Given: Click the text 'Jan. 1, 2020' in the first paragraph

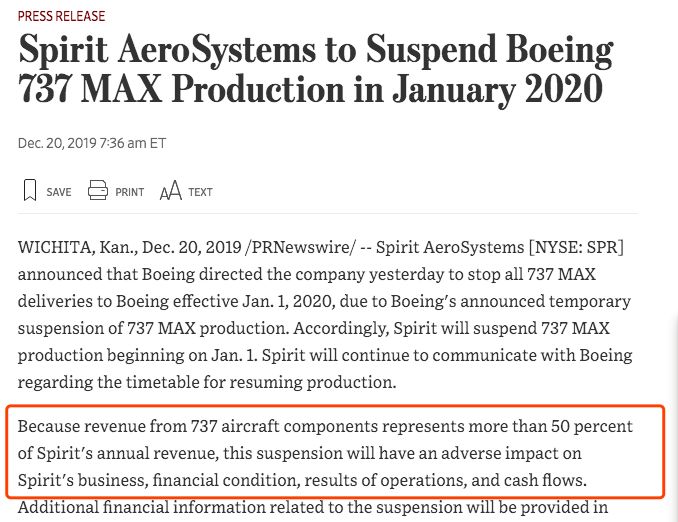Looking at the screenshot, I should 288,301.
